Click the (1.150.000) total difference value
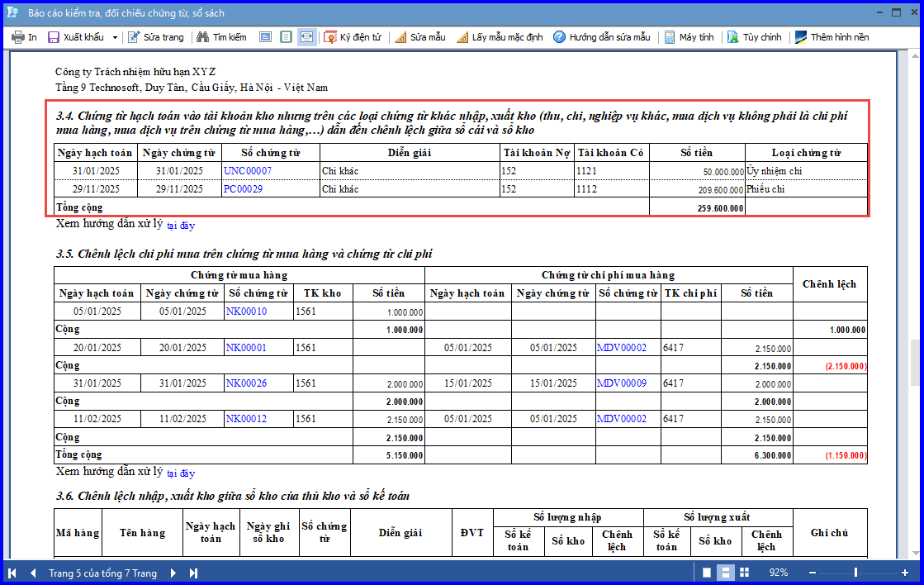 pyautogui.click(x=846, y=455)
